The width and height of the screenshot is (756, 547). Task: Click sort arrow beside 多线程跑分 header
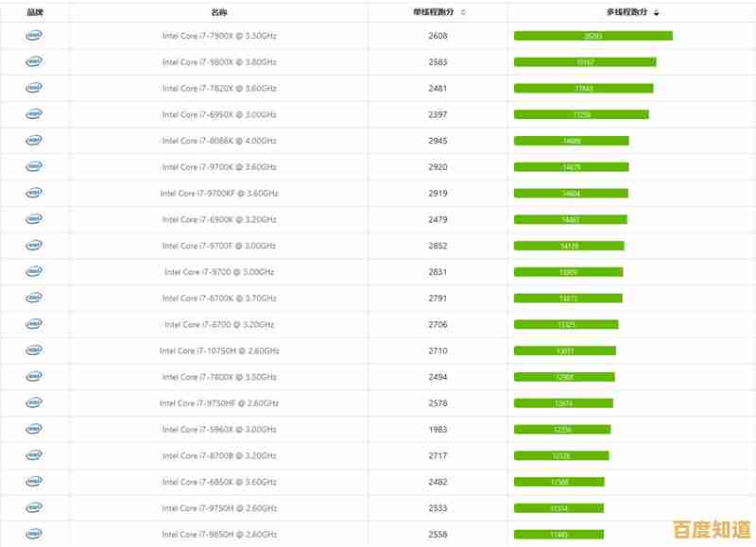point(656,12)
